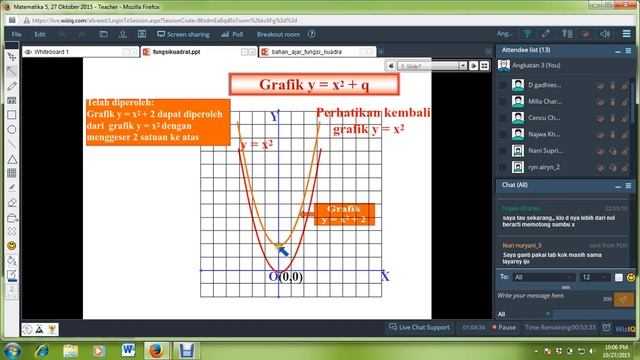Select the rectangle shape tool
Image resolution: width=640 pixels, height=360 pixels.
(x=12, y=115)
